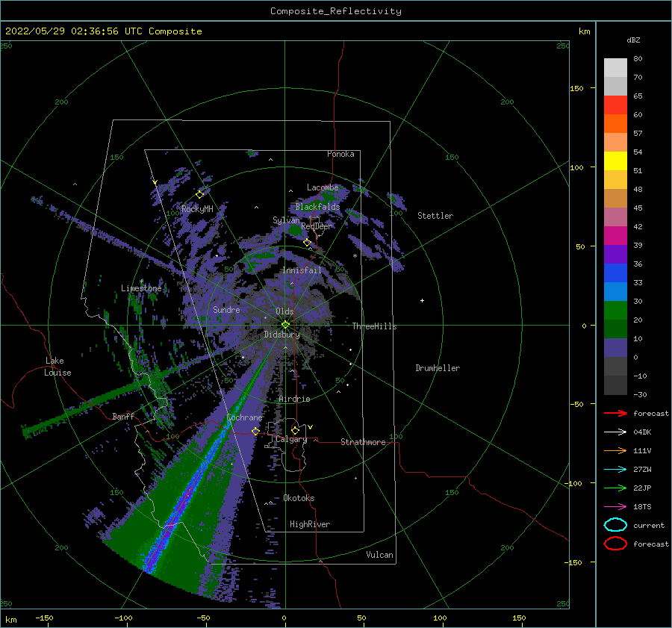Click the yellow diamond marker above Calgary label
The width and height of the screenshot is (672, 628).
pos(295,430)
